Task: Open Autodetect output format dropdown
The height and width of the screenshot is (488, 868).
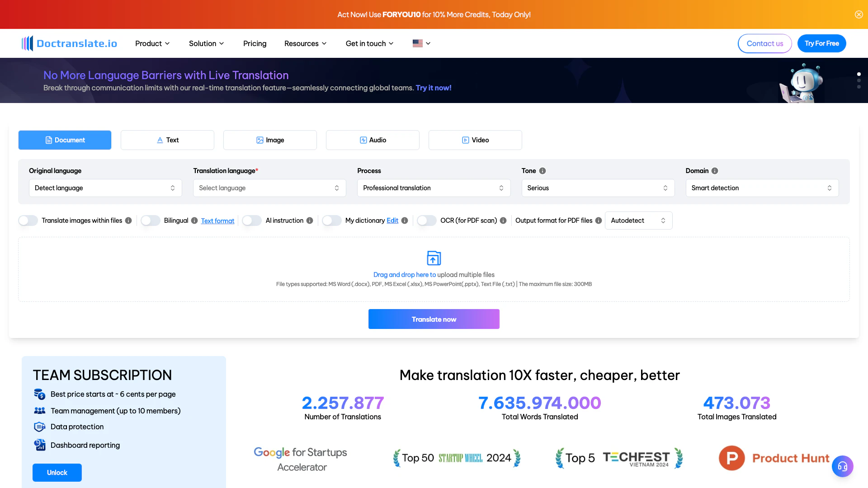Action: point(638,221)
